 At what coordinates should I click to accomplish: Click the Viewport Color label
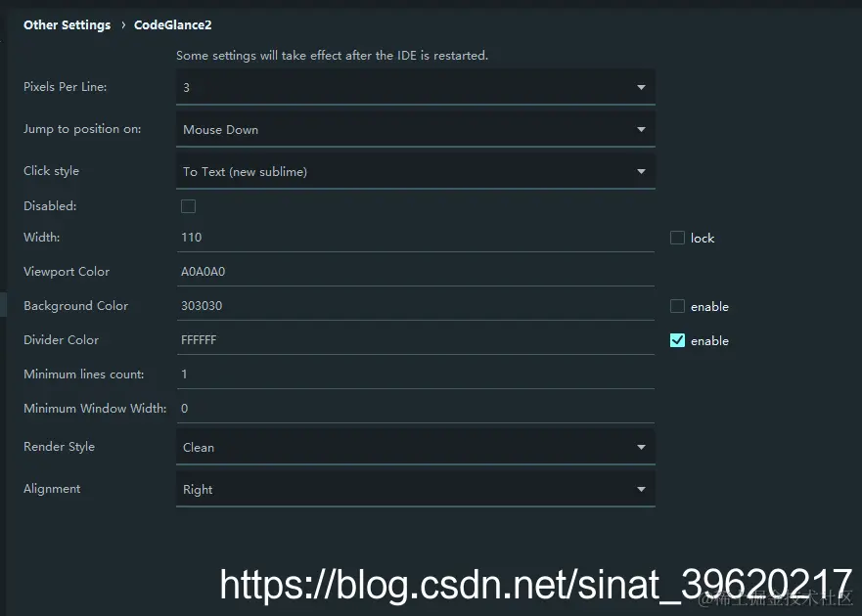pyautogui.click(x=67, y=272)
